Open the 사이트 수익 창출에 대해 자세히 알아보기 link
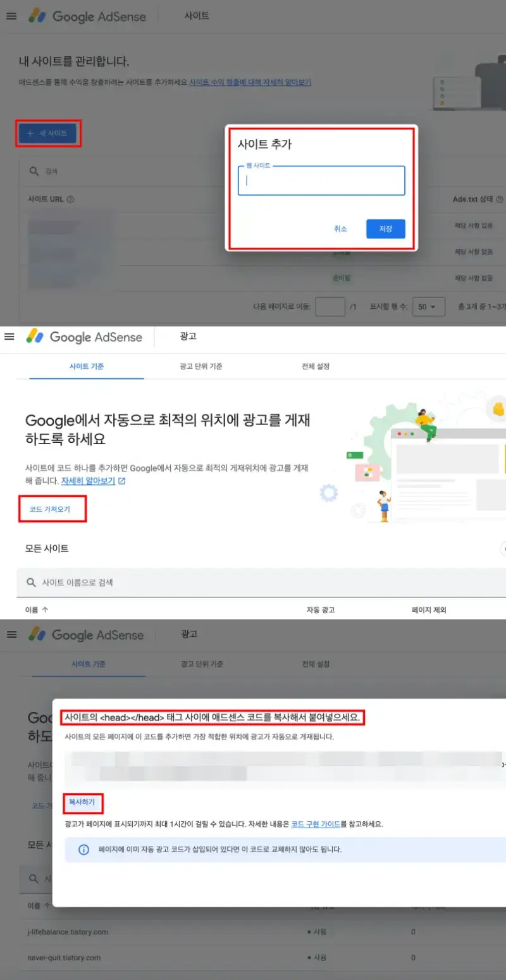 coord(250,82)
